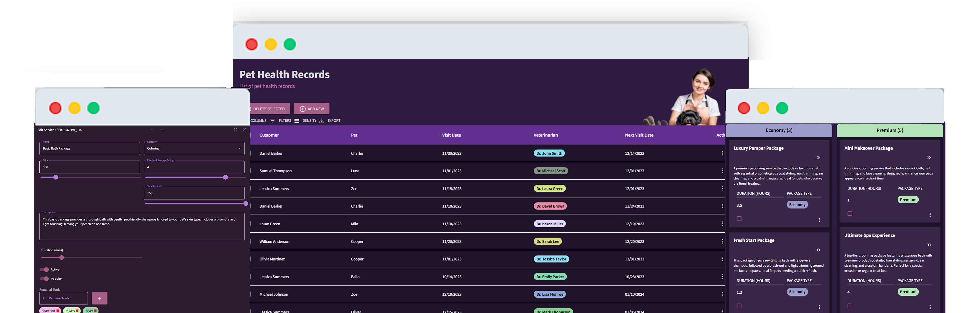Click plus button to add required tool

pos(99,298)
